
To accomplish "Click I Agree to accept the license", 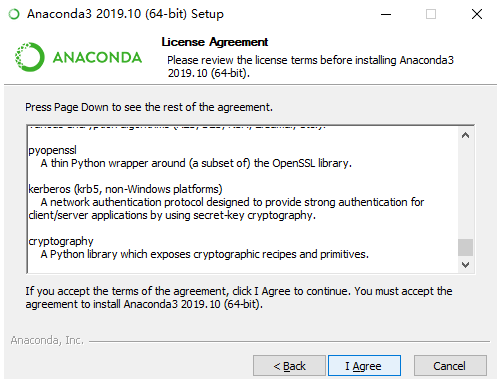I will coord(364,366).
